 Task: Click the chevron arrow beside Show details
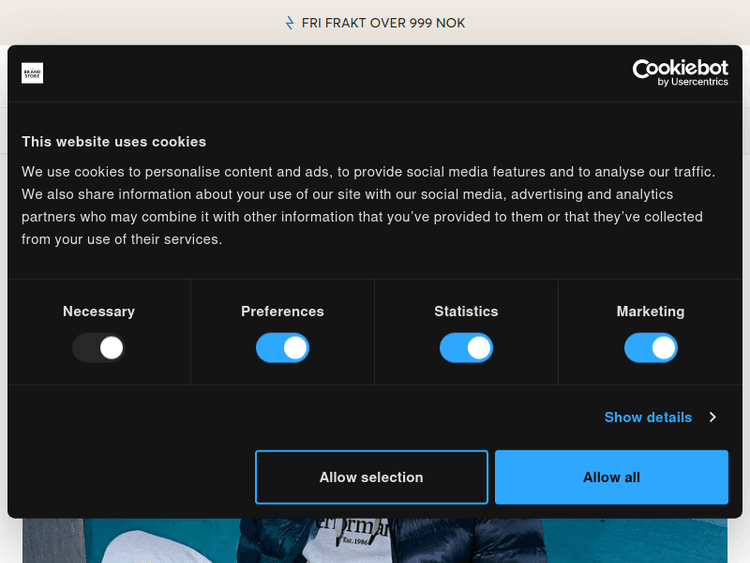pos(712,417)
